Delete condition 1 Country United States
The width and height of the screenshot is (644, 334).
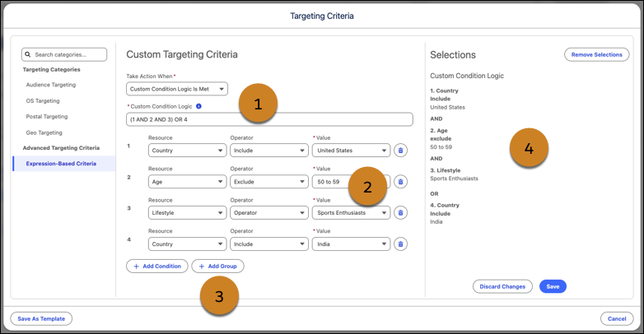click(400, 151)
